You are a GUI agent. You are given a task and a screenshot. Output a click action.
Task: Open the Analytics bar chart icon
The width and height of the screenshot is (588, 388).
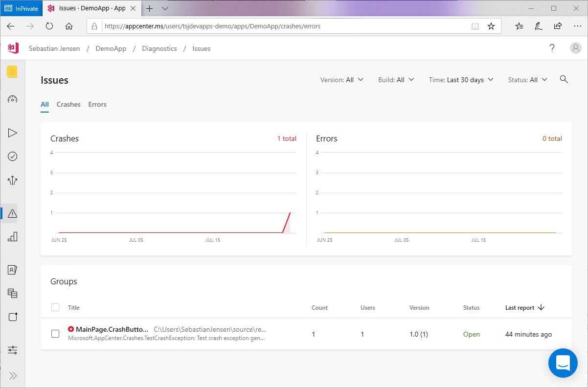coord(13,237)
